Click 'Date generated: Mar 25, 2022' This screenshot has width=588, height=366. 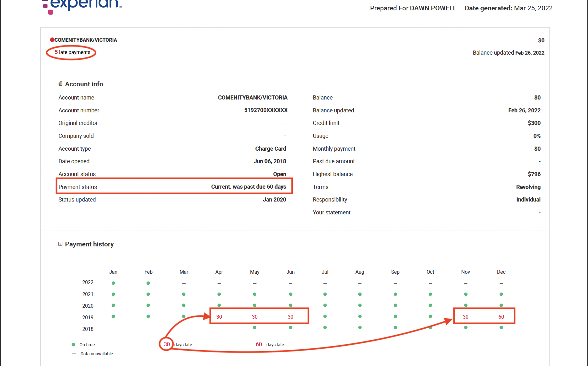point(509,8)
